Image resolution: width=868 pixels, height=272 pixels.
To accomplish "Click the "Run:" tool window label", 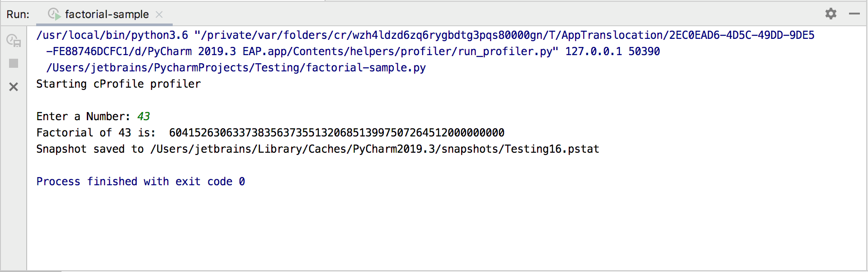I will pyautogui.click(x=18, y=14).
